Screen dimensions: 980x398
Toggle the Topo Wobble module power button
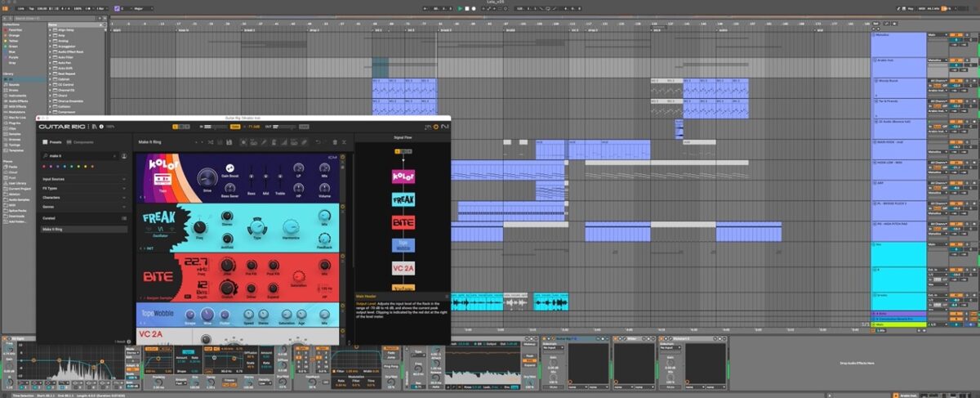click(x=342, y=306)
